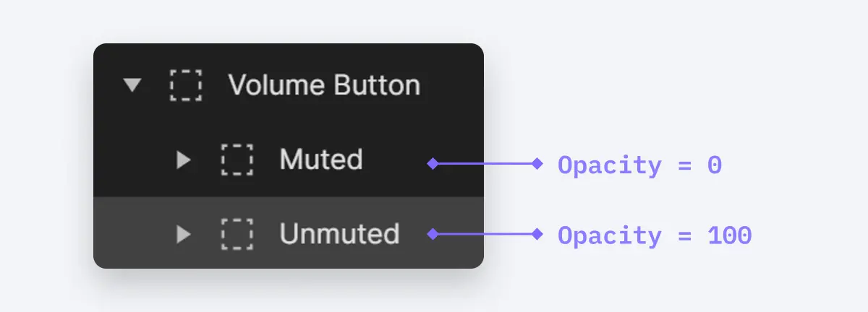Click the dashed frame icon beside Muted

coord(237,160)
